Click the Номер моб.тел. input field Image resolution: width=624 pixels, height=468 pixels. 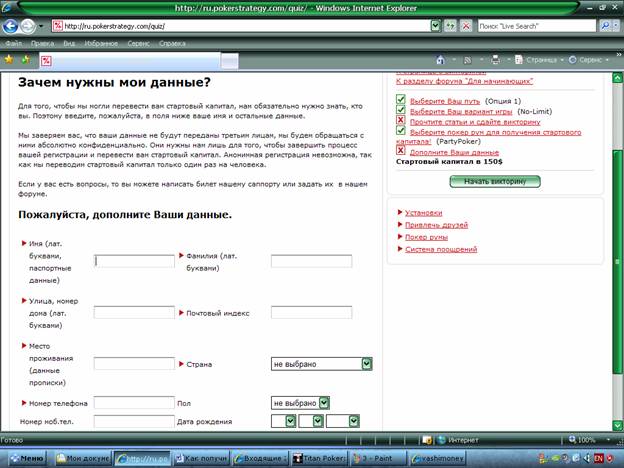[x=134, y=421]
